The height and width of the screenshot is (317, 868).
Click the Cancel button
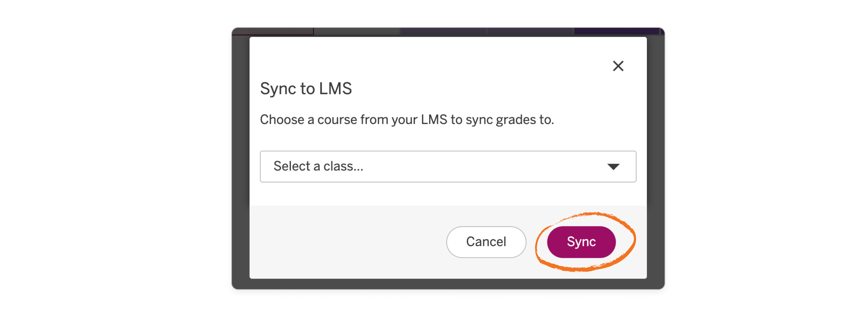pos(486,242)
